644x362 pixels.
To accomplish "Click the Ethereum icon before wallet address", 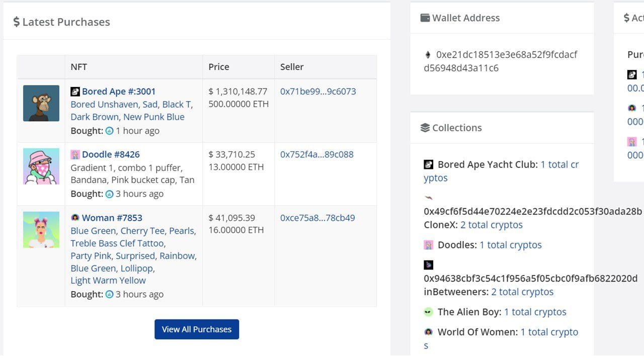I will point(428,55).
